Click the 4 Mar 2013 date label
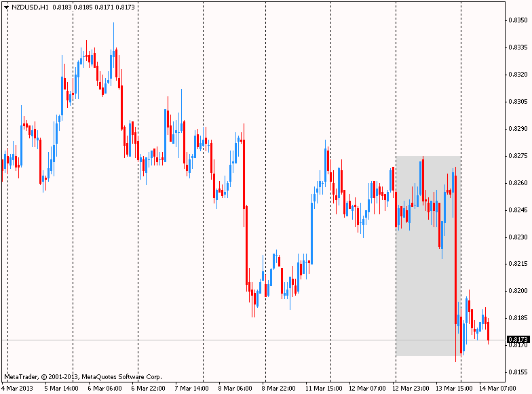The image size is (532, 394). (x=18, y=388)
